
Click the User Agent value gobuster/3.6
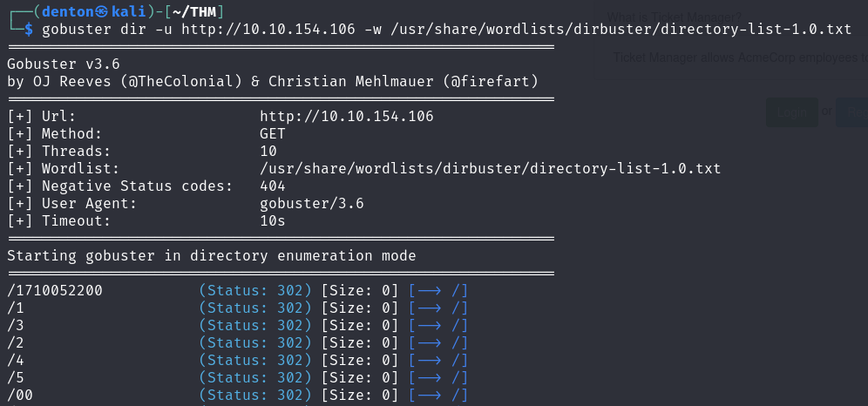point(311,203)
